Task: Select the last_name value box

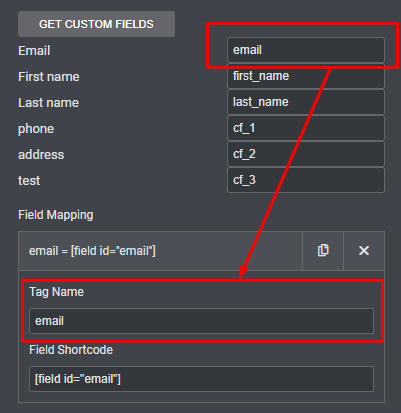Action: (306, 102)
